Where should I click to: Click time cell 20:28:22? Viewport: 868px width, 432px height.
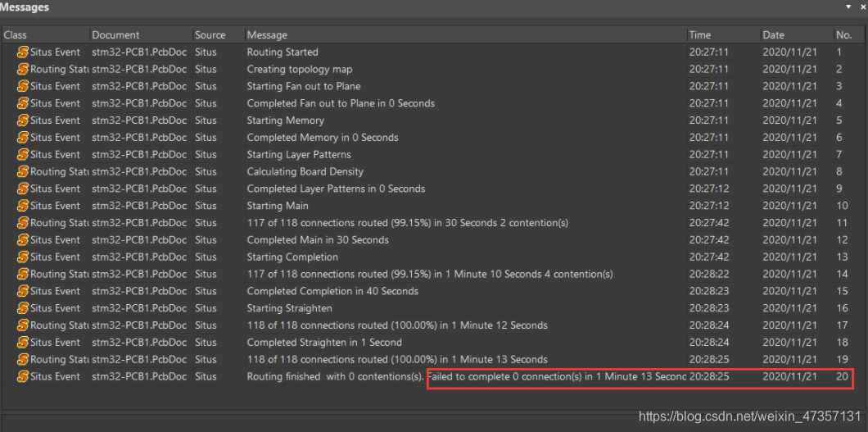point(709,274)
